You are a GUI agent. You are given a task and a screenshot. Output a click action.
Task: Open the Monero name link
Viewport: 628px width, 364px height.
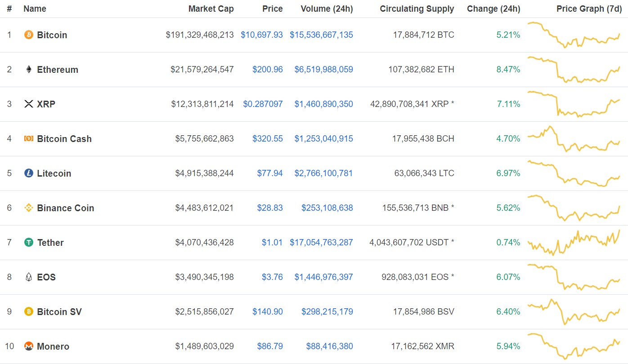point(53,346)
